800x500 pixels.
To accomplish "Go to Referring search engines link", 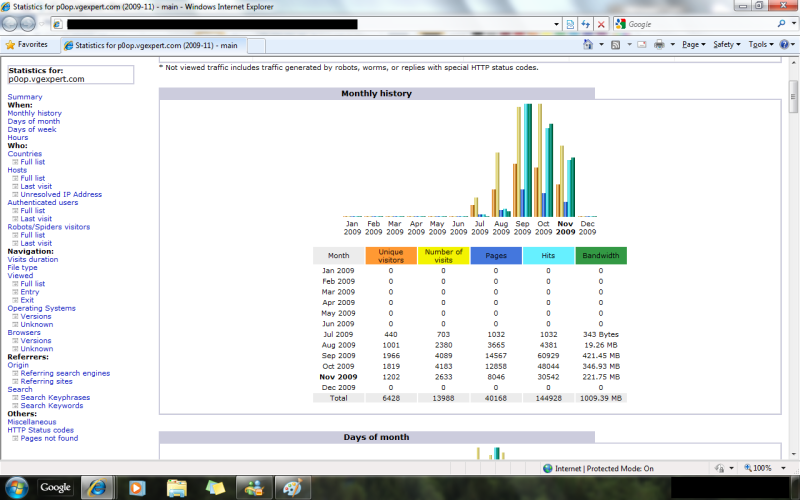I will [x=65, y=373].
